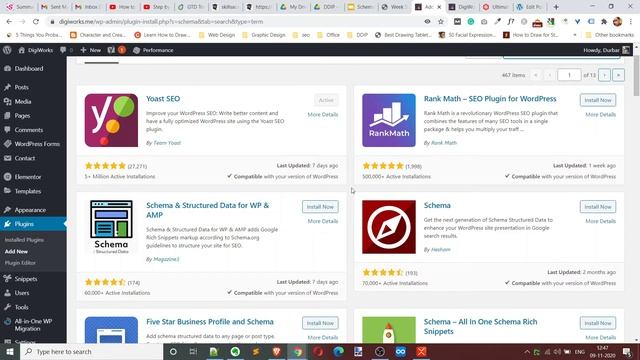Screen dimensions: 640x360
Task: Click the WordPress logo in admin bar
Action: point(7,50)
